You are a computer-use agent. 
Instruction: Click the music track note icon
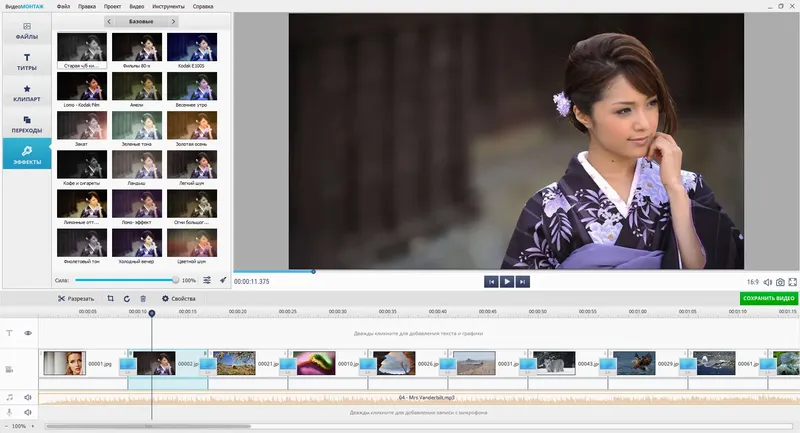9,397
